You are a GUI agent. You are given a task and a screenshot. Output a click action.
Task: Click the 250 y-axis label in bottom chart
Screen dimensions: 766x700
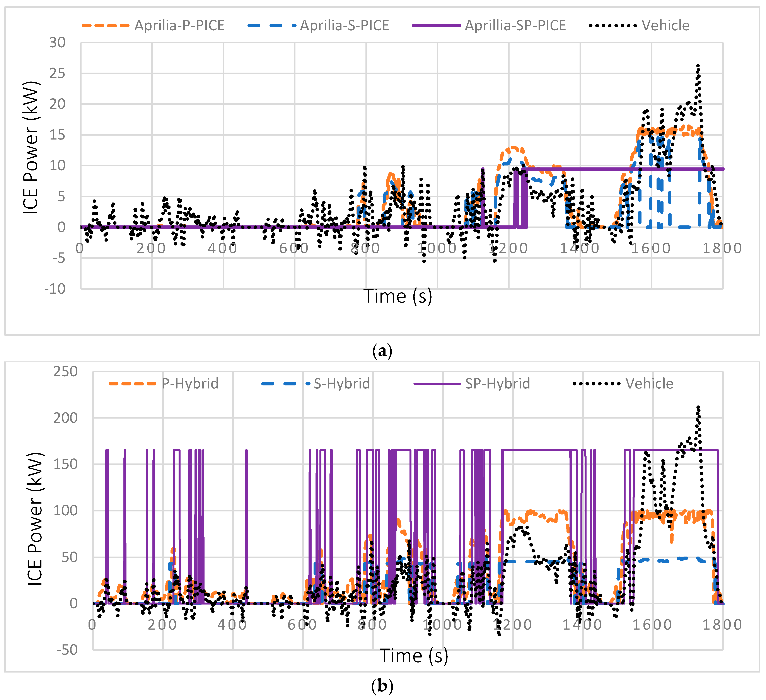coord(65,371)
